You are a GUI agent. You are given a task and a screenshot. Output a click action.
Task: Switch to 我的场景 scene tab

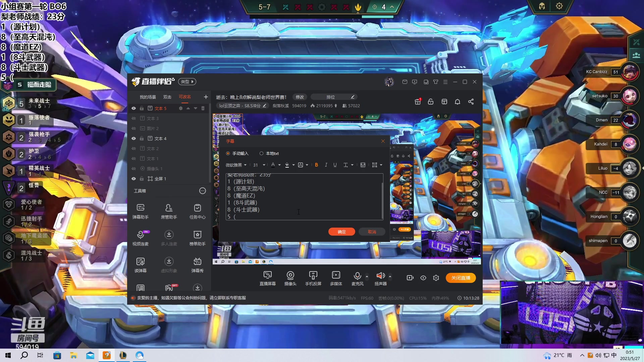click(148, 97)
